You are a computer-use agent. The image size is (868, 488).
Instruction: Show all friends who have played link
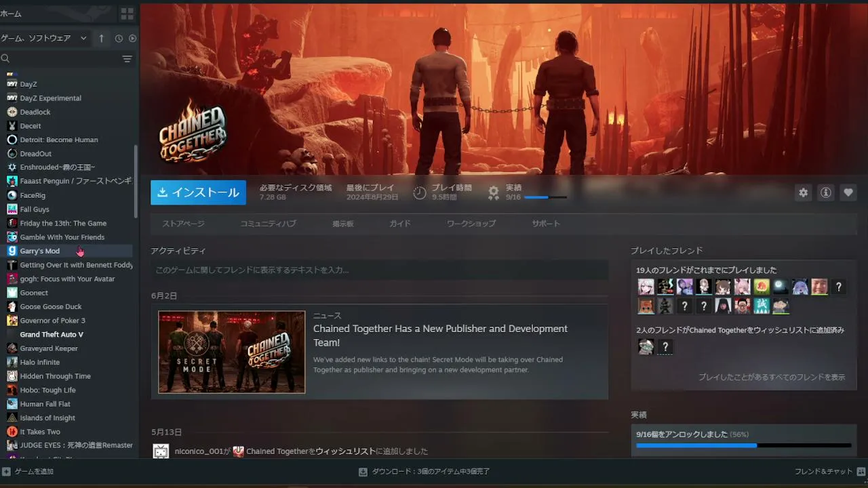pos(772,378)
